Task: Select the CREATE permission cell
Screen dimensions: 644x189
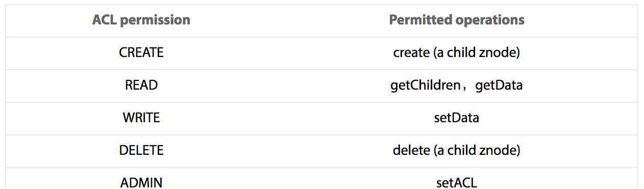Action: click(x=141, y=52)
